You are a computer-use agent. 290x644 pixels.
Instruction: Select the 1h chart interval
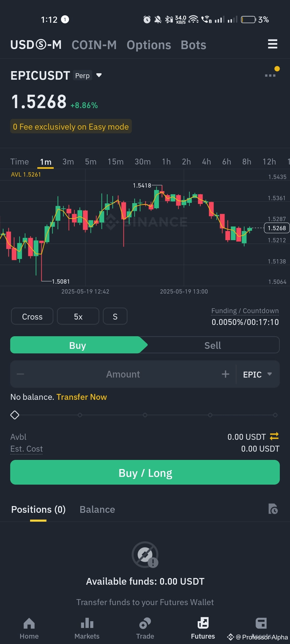166,162
